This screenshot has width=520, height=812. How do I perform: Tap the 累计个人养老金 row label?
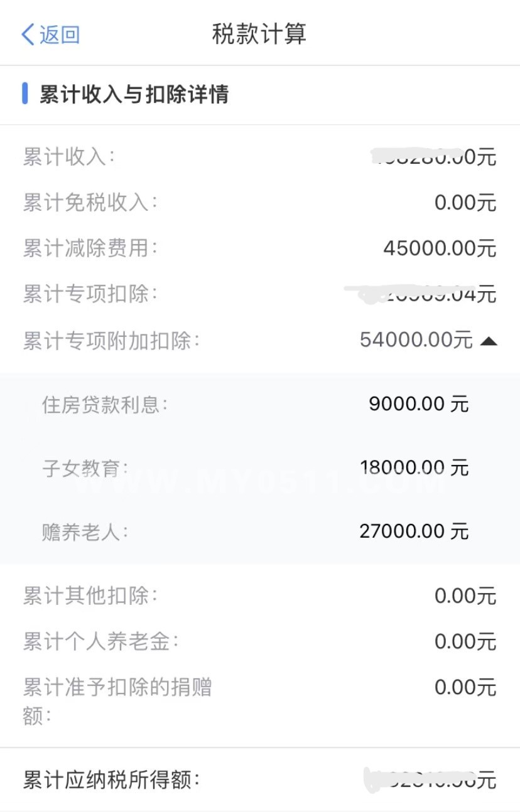[100, 641]
